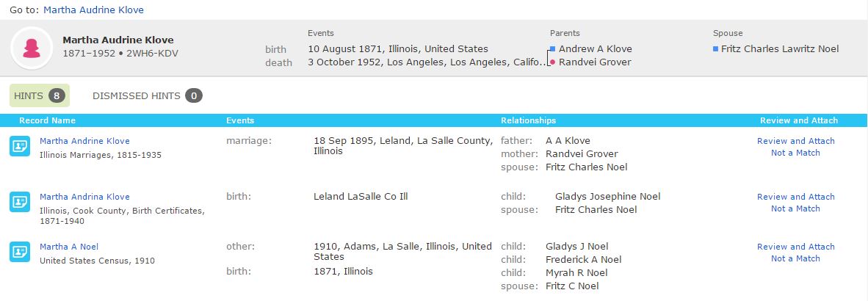Click record icon for Illinois Marriages hint
The height and width of the screenshot is (301, 868).
point(20,146)
